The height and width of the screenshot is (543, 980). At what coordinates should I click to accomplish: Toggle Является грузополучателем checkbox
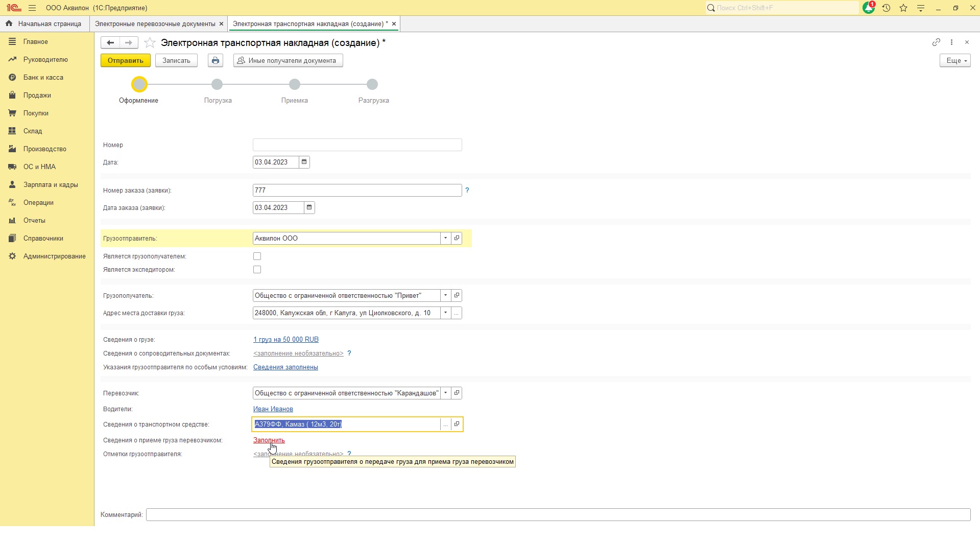[257, 256]
